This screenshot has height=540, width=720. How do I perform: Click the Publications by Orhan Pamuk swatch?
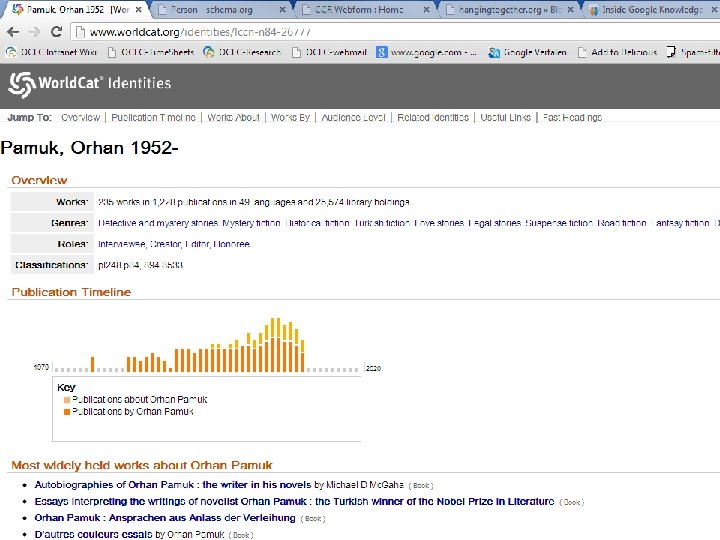[67, 412]
